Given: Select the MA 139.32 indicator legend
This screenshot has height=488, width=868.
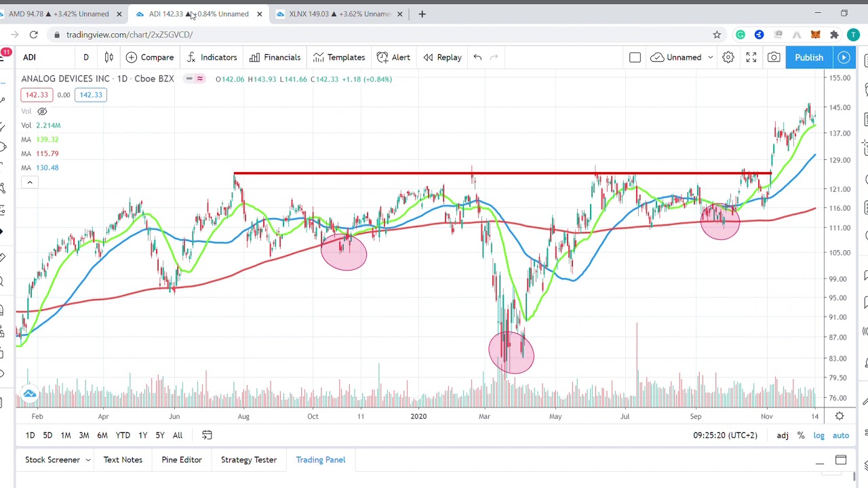Looking at the screenshot, I should pyautogui.click(x=39, y=140).
